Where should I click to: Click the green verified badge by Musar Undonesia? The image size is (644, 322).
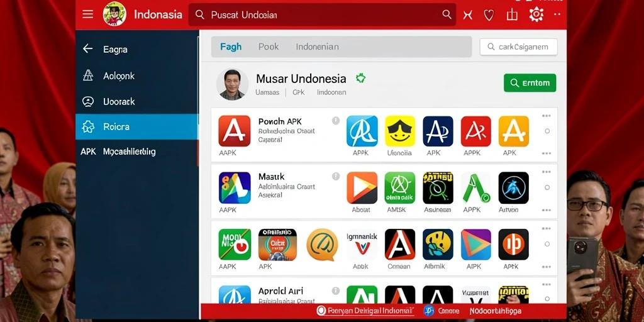point(360,78)
